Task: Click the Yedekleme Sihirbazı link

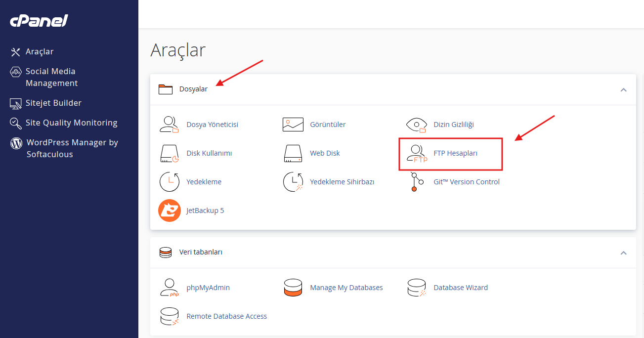Action: (342, 182)
